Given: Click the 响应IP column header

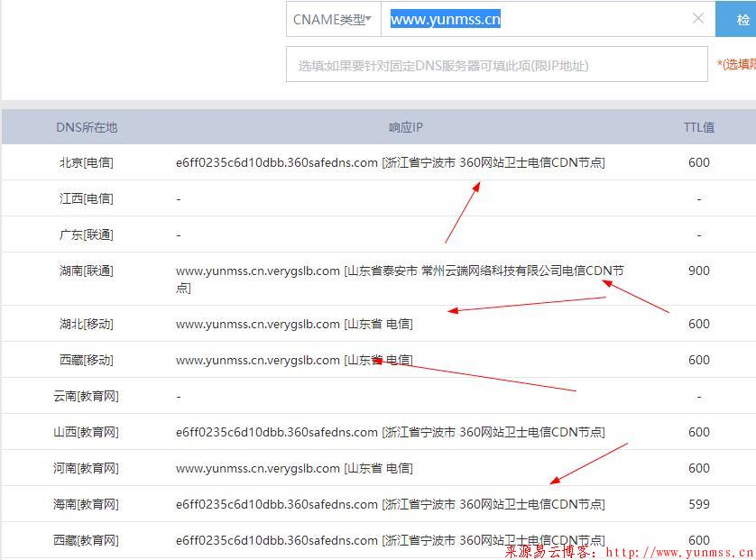Looking at the screenshot, I should [405, 127].
